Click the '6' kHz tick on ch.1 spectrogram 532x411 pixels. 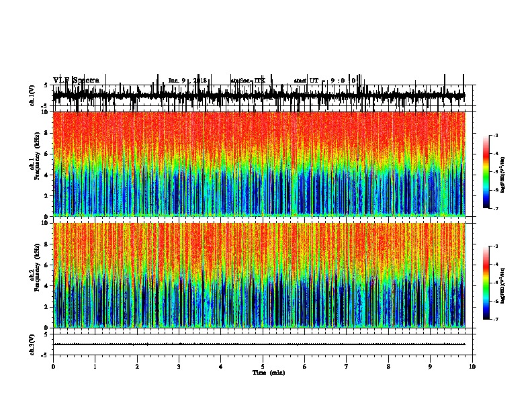tap(47, 154)
